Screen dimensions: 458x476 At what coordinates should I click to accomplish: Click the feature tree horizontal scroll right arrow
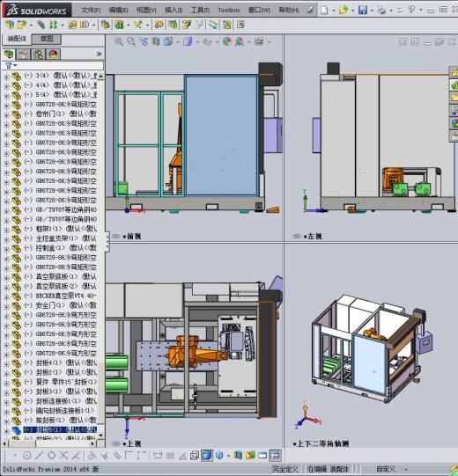(92, 443)
